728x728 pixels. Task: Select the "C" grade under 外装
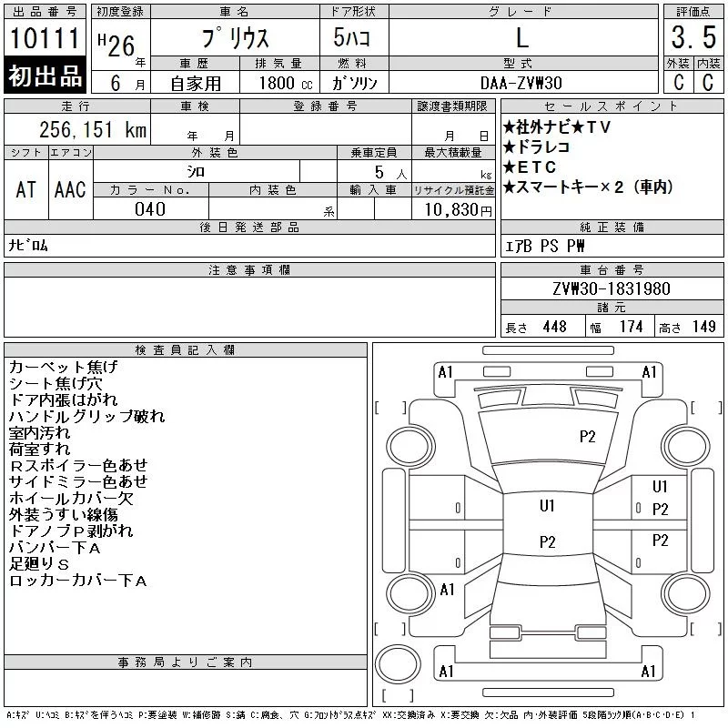point(678,82)
